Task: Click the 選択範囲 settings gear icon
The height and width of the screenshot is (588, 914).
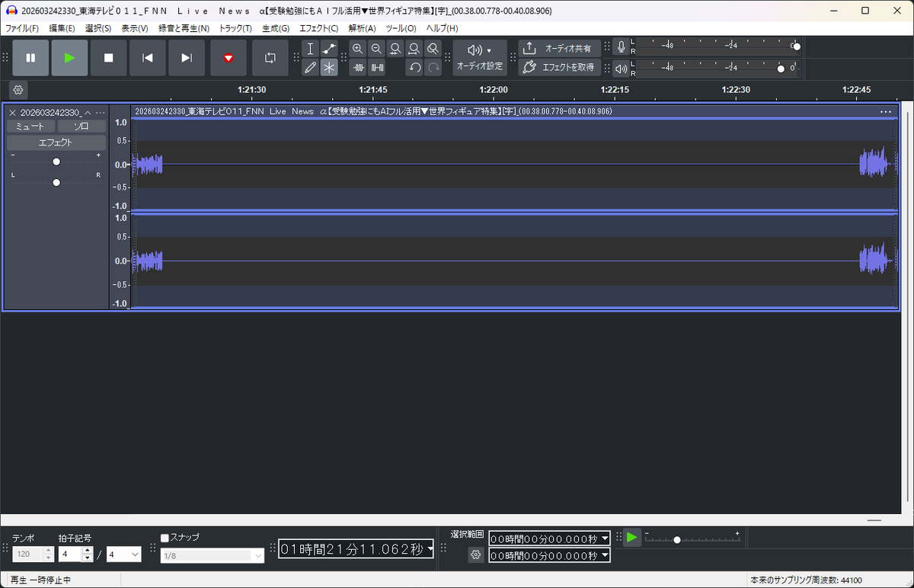Action: pyautogui.click(x=476, y=555)
